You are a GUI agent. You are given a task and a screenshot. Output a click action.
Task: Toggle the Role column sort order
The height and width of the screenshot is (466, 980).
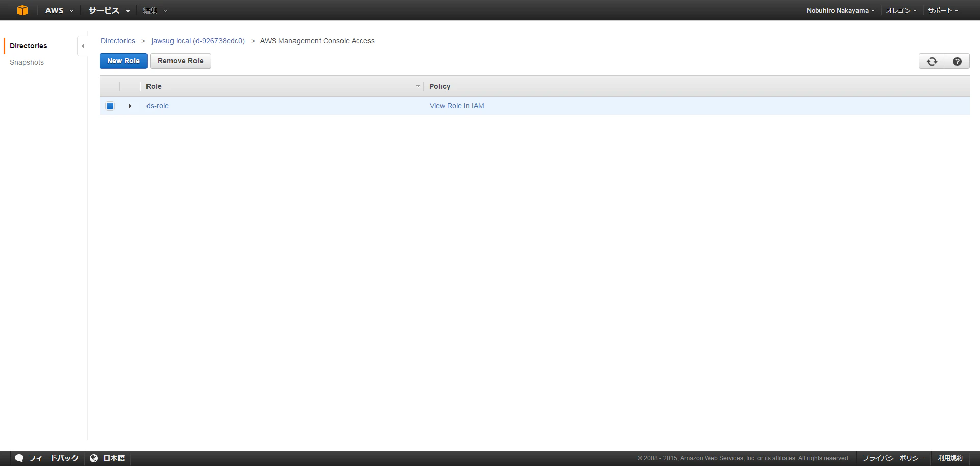(419, 86)
